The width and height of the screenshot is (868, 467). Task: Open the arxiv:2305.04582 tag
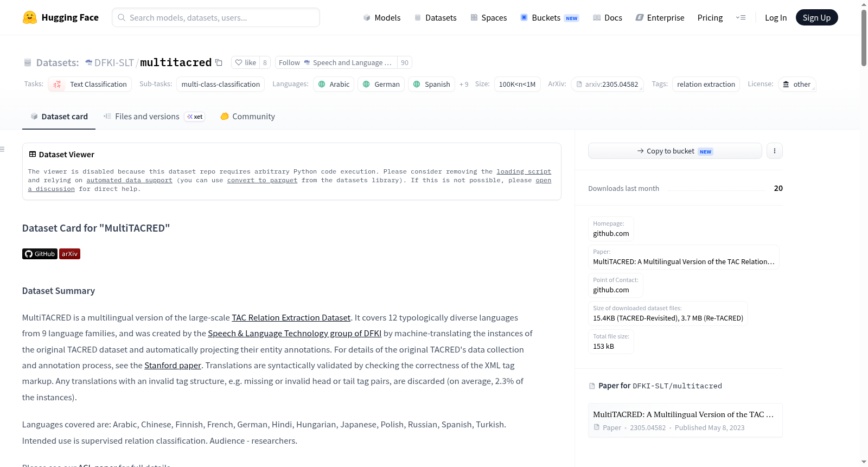click(607, 84)
